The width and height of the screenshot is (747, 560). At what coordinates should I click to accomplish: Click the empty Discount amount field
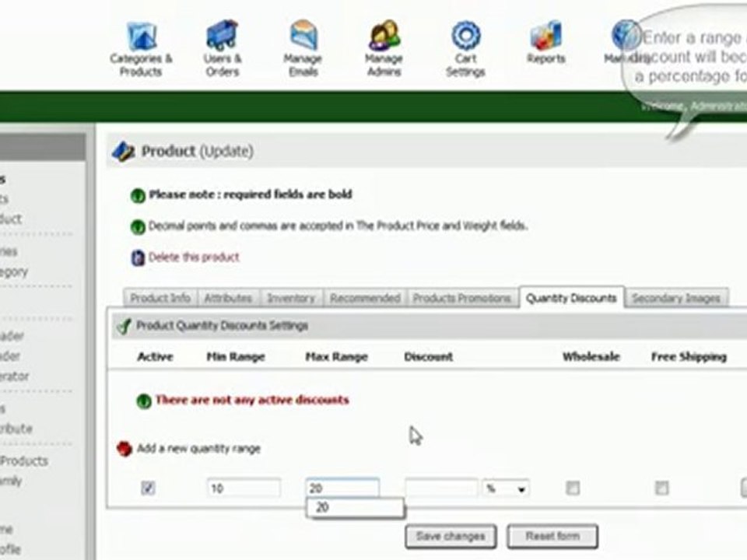coord(441,488)
